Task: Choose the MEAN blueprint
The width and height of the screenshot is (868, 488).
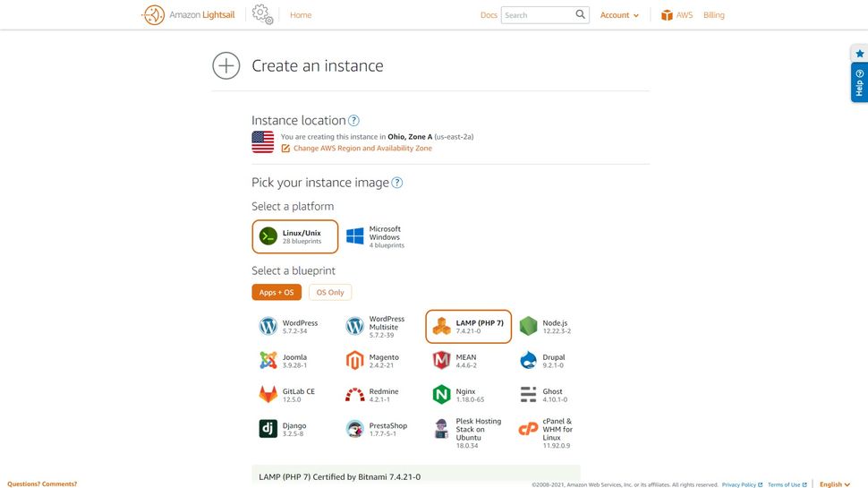Action: coord(468,361)
